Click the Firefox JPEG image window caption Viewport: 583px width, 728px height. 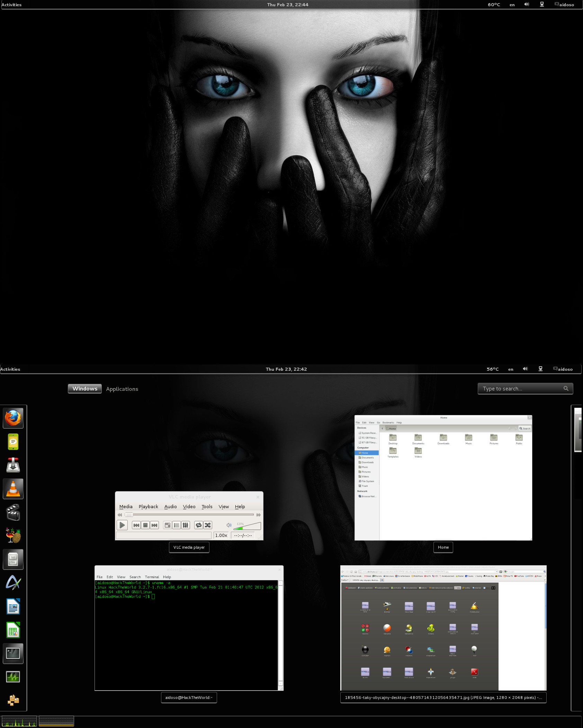(443, 698)
